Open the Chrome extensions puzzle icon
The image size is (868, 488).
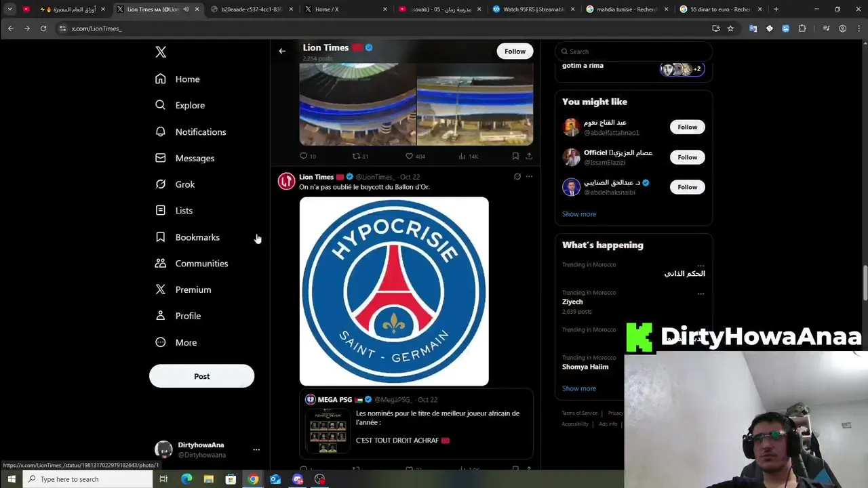pos(802,28)
